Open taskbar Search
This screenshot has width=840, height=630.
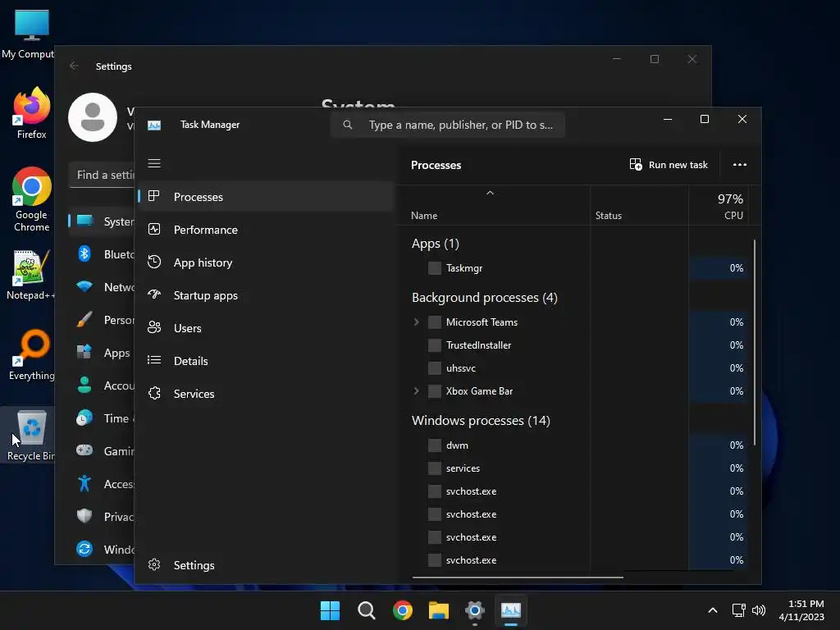[x=367, y=610]
